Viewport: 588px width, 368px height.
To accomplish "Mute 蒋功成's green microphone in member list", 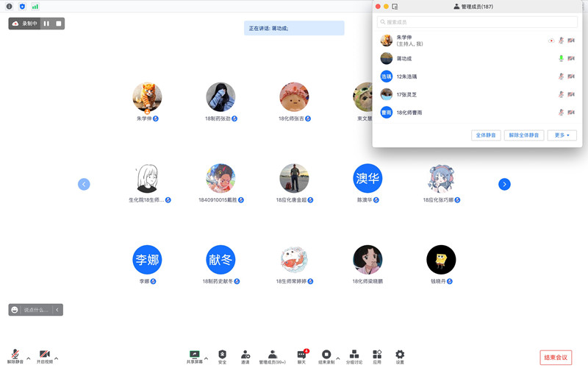I will [x=561, y=59].
